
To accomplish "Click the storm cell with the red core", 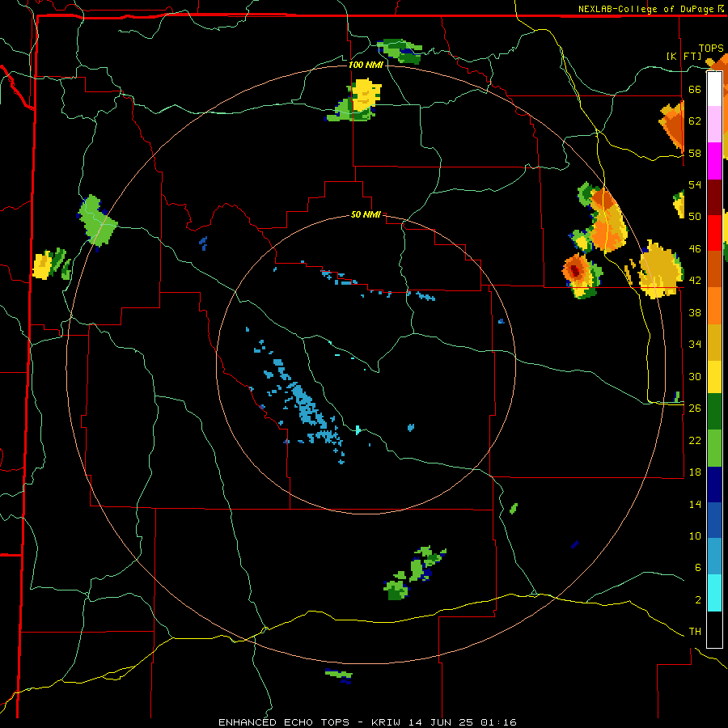I will [x=576, y=271].
